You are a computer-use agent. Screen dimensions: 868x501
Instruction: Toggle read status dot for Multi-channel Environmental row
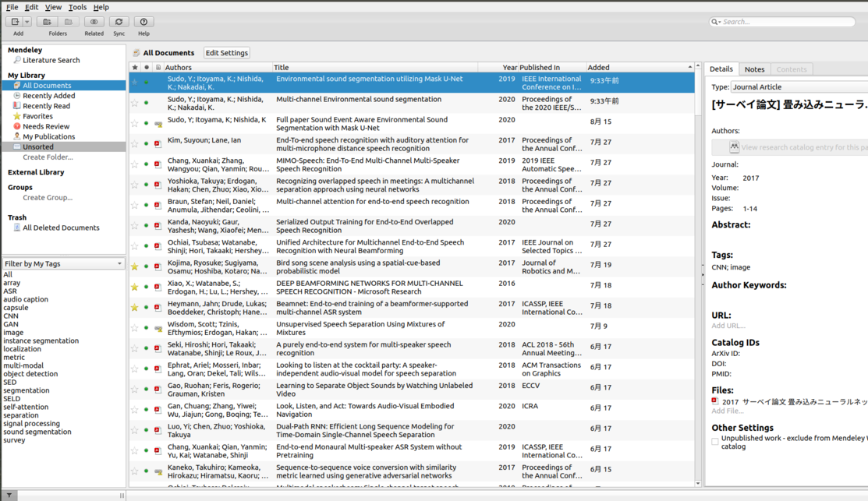tap(146, 103)
